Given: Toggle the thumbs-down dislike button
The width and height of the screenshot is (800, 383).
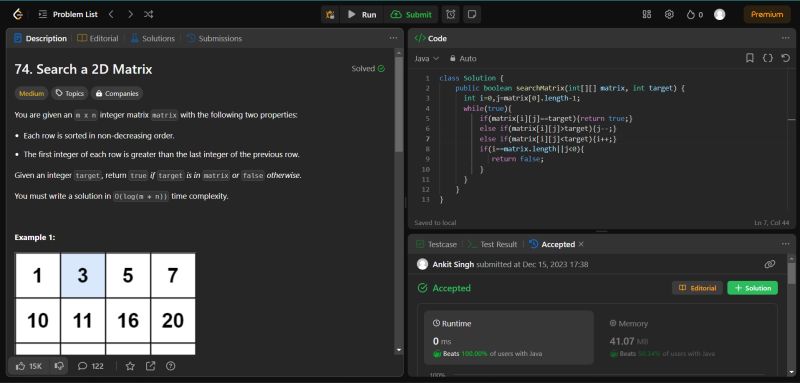Looking at the screenshot, I should pyautogui.click(x=59, y=366).
